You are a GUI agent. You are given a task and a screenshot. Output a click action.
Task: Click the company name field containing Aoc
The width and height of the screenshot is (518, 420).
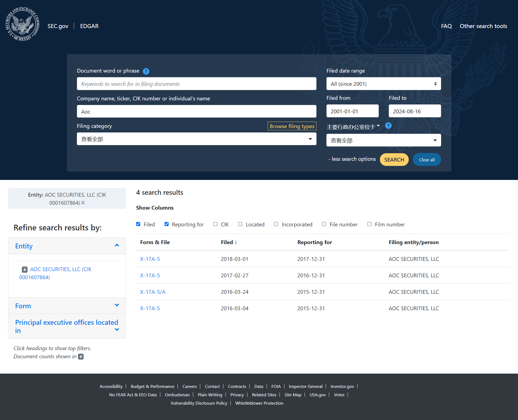196,111
